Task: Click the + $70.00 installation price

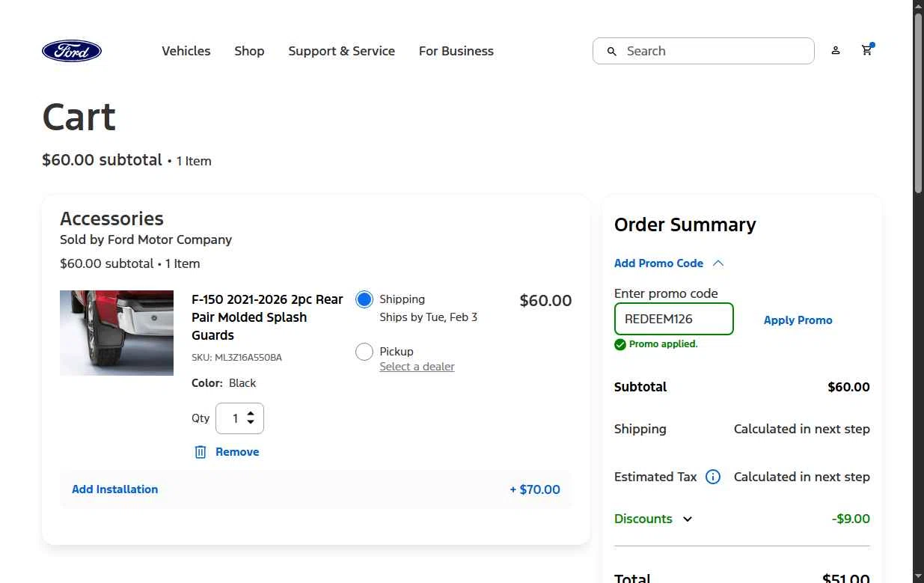Action: 535,489
